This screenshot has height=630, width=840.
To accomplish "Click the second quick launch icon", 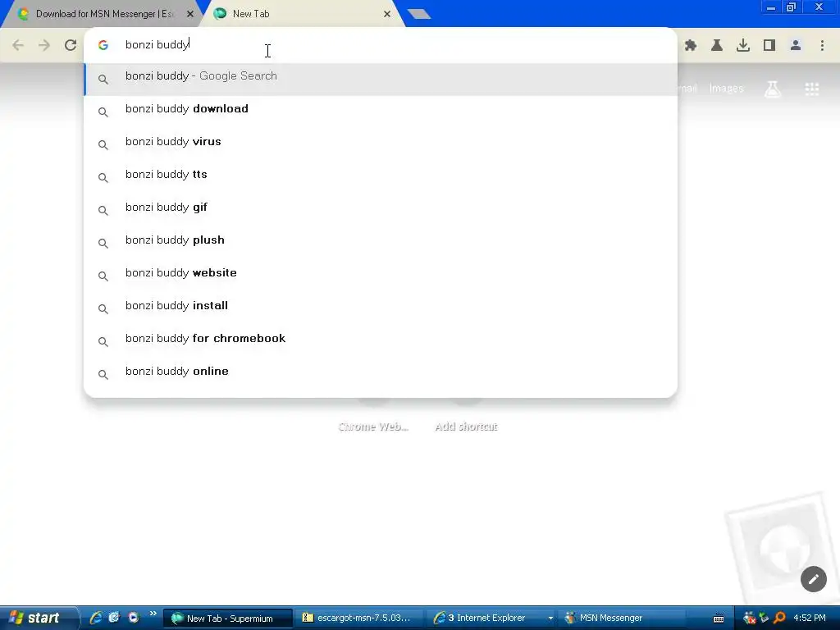I will tap(114, 618).
